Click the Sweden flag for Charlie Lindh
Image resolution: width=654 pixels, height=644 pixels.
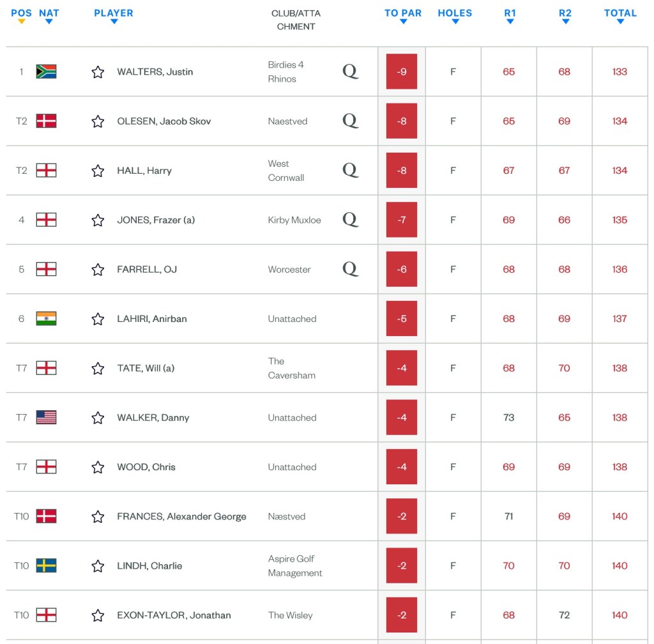point(46,565)
